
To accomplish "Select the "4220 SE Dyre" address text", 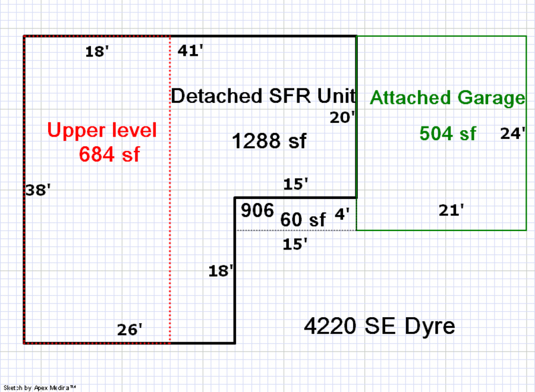I will pyautogui.click(x=379, y=326).
